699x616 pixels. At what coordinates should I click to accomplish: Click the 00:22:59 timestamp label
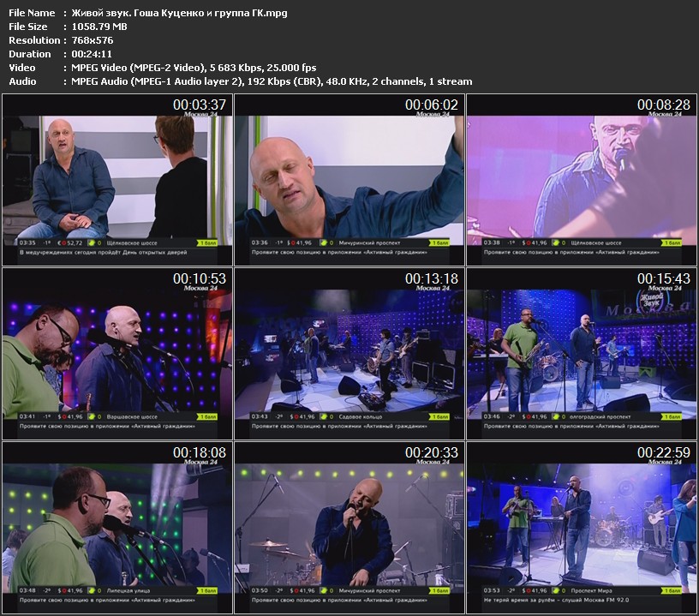(x=663, y=452)
